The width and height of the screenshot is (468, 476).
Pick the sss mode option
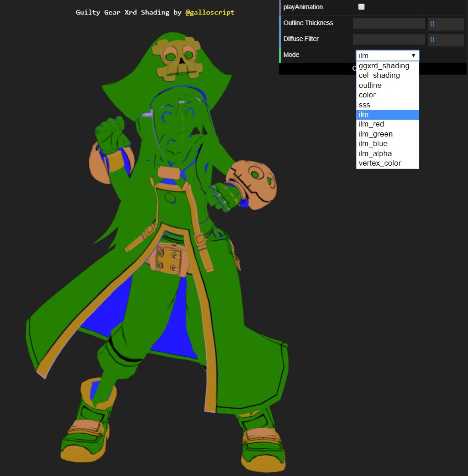point(387,105)
